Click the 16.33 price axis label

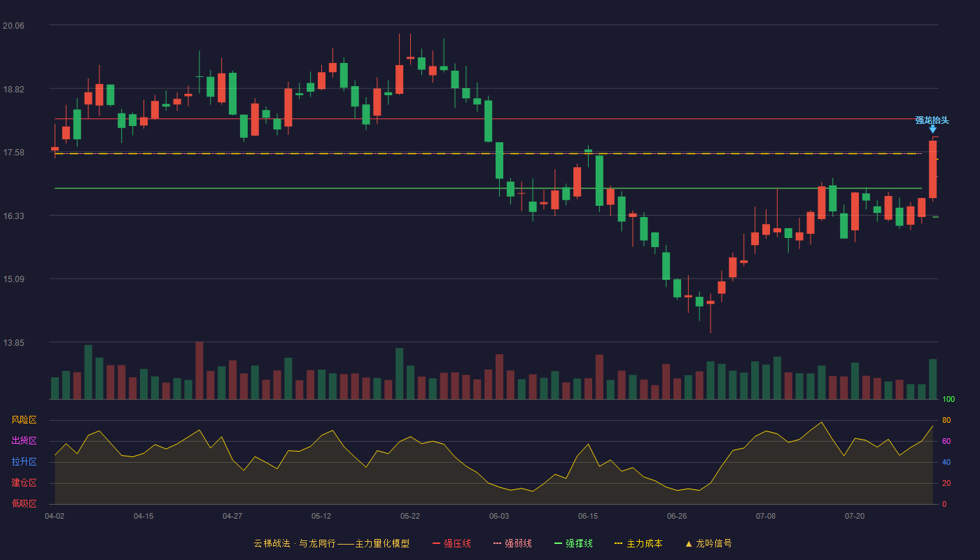pyautogui.click(x=13, y=216)
